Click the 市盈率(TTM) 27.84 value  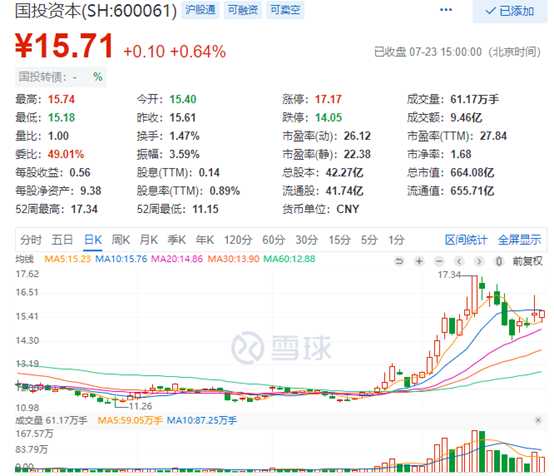493,136
